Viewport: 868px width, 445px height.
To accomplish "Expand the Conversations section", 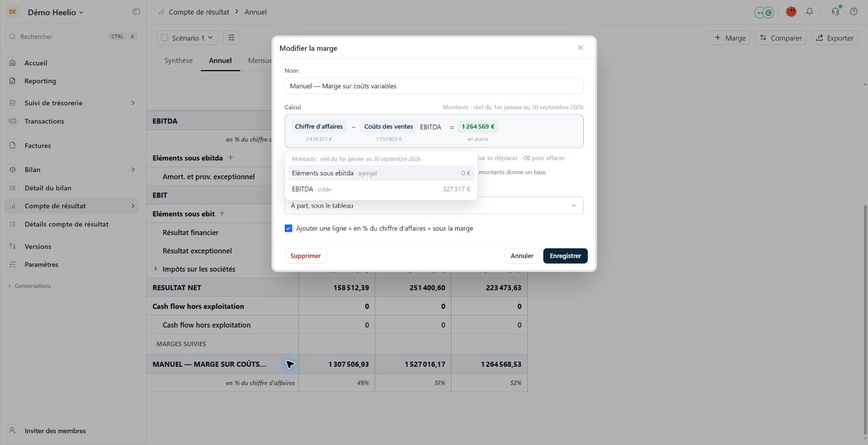I will 9,286.
